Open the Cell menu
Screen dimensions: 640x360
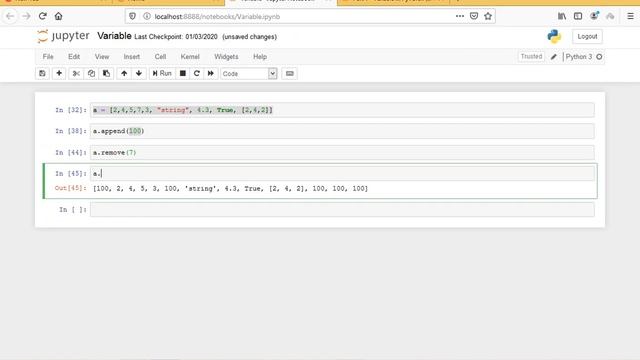coord(160,57)
